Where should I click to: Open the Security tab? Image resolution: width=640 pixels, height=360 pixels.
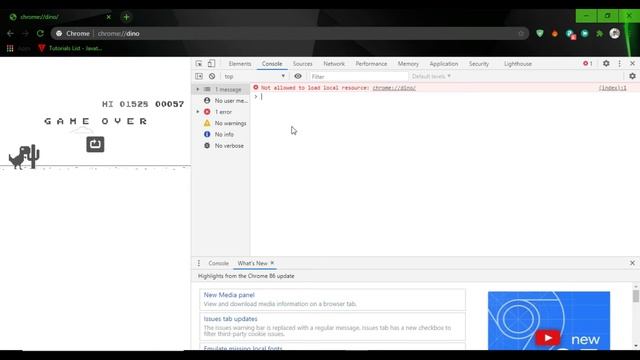pos(479,64)
